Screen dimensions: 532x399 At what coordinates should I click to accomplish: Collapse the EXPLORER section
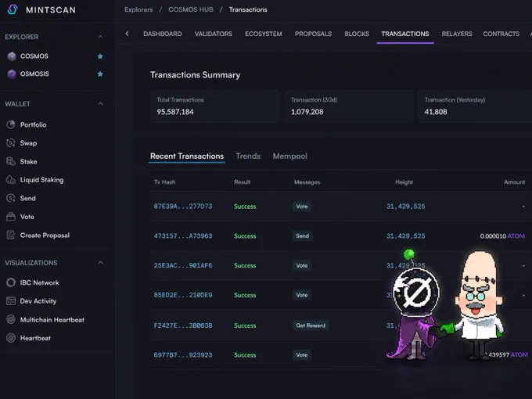(x=100, y=37)
